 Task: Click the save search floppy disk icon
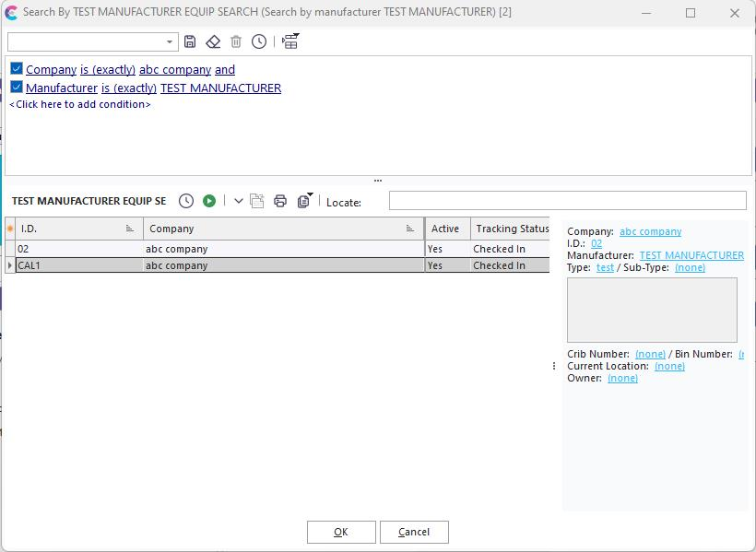tap(190, 41)
